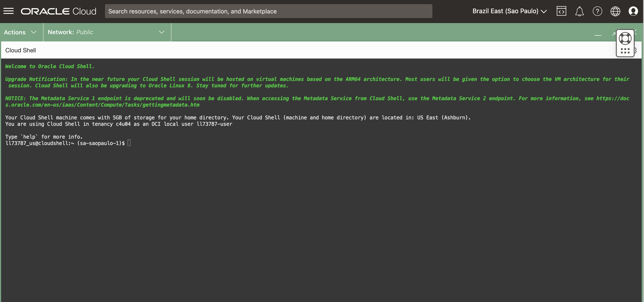
Task: Open Developer tools Cloud Shell icon
Action: coord(561,11)
